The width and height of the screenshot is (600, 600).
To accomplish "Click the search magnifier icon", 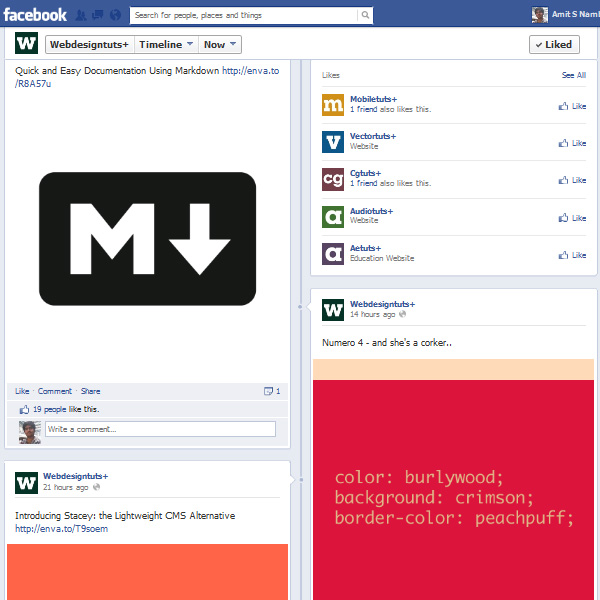I will point(365,16).
